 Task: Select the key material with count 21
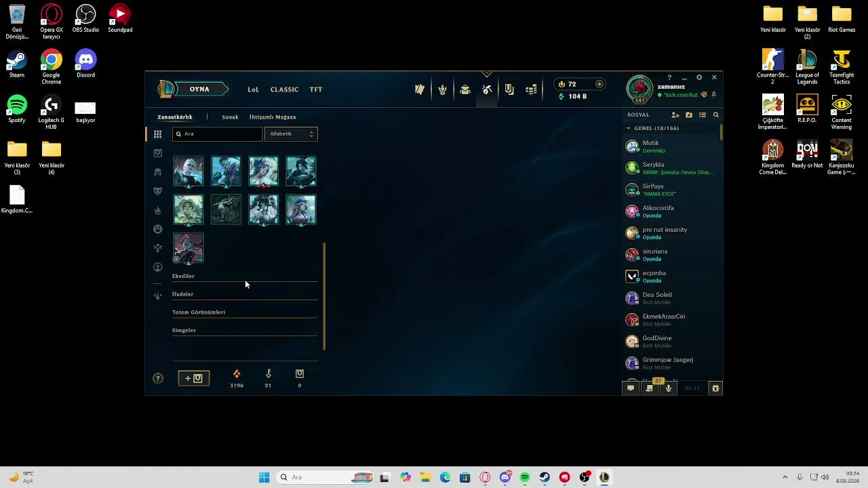[x=268, y=378]
